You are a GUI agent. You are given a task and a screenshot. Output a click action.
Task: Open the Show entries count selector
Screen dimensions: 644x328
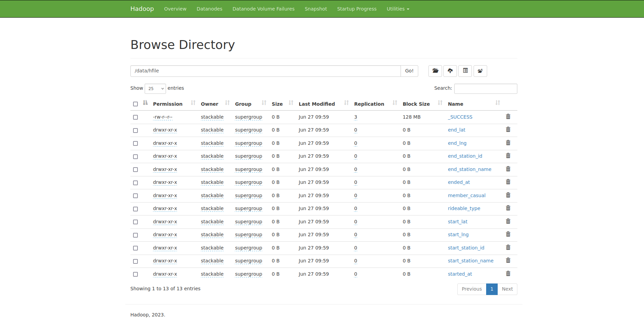click(155, 88)
